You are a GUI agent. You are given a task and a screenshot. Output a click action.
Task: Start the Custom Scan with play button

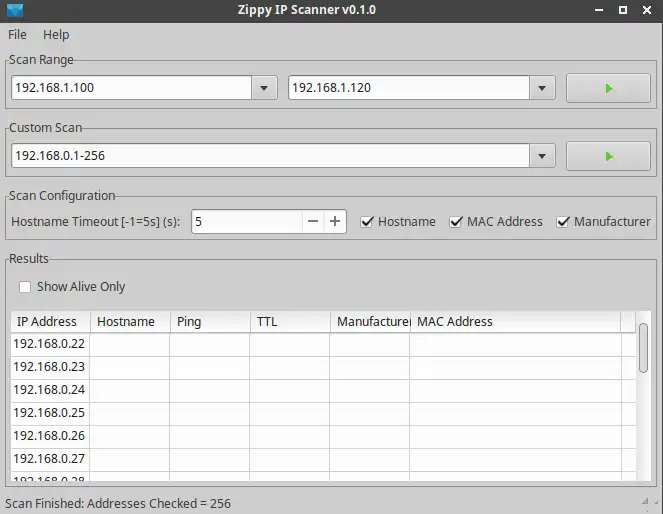(x=608, y=156)
